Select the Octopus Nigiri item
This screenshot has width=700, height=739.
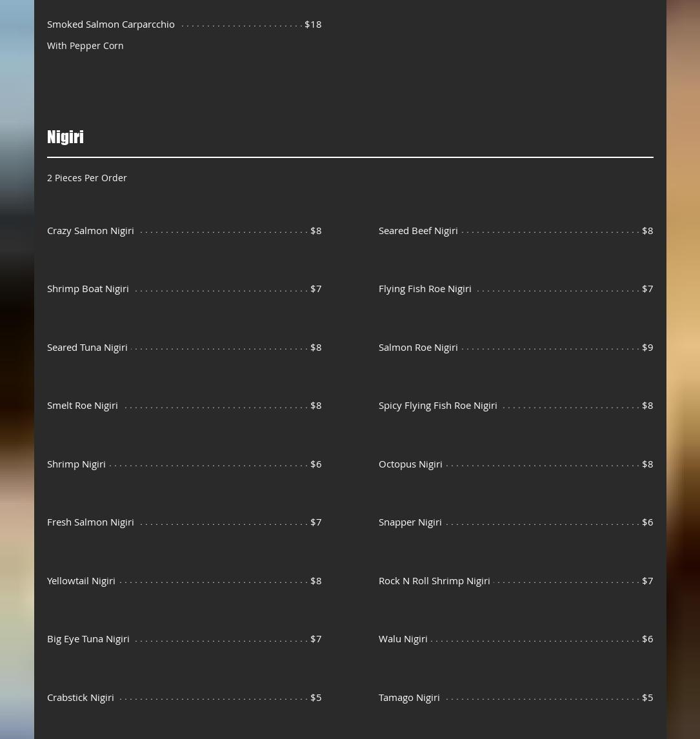[410, 464]
